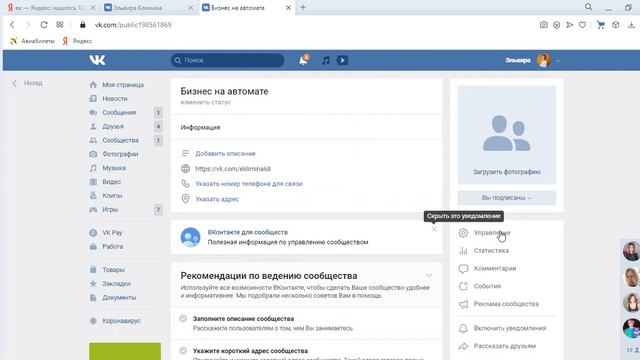640x360 pixels.
Task: Click the snapshot camera icon in address bar
Action: tap(544, 25)
